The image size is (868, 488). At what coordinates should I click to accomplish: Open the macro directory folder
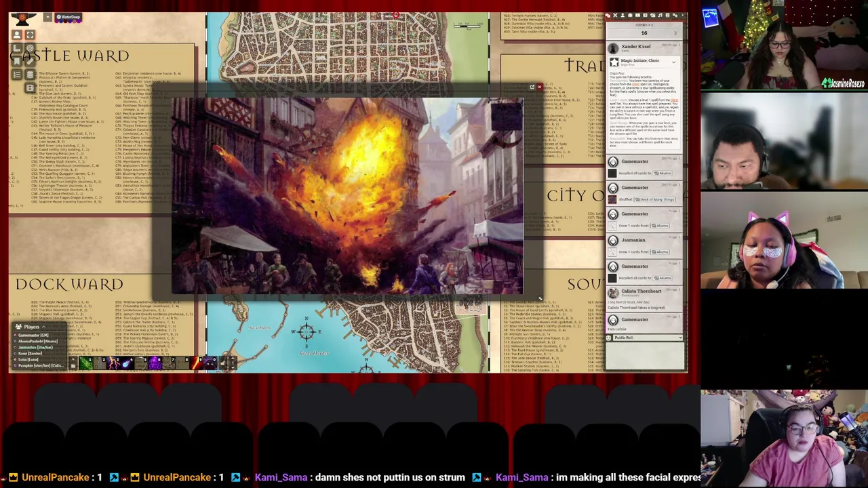(73, 367)
